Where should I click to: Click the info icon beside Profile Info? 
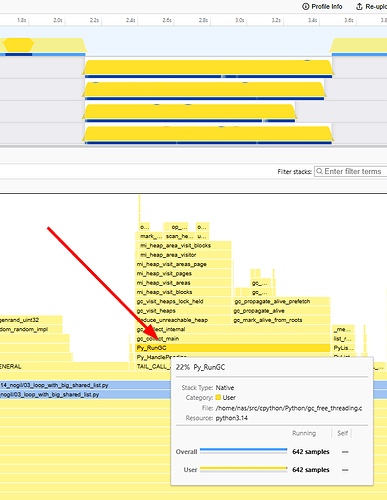point(305,6)
